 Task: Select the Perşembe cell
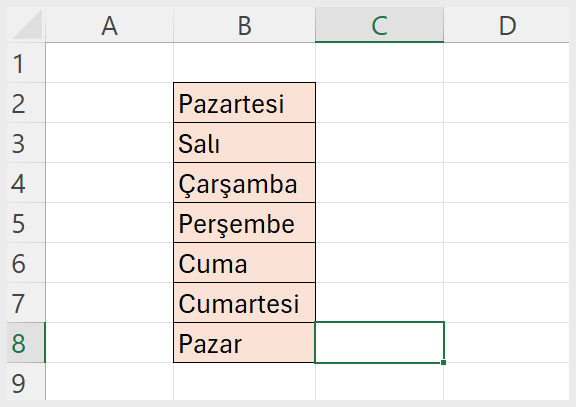coord(244,223)
